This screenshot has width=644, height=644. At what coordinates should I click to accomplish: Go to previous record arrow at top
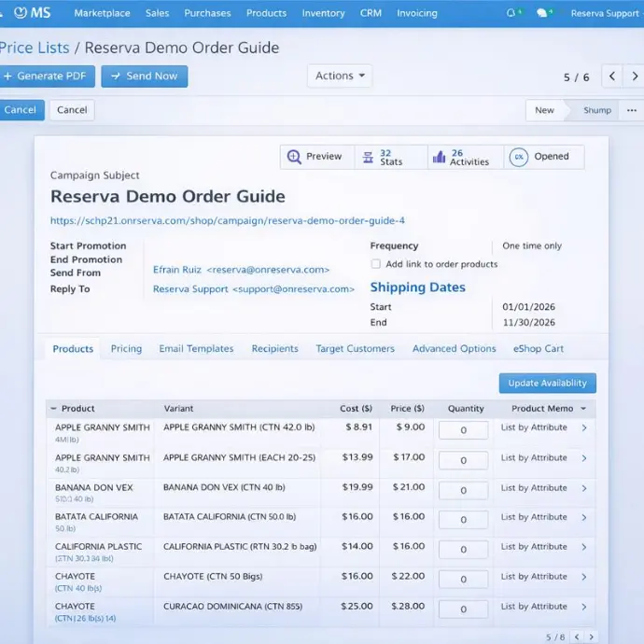coord(611,77)
